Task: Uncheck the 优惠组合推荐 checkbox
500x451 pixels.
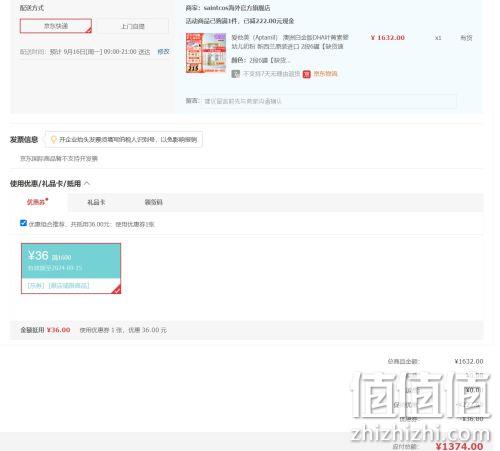Action: [x=23, y=223]
